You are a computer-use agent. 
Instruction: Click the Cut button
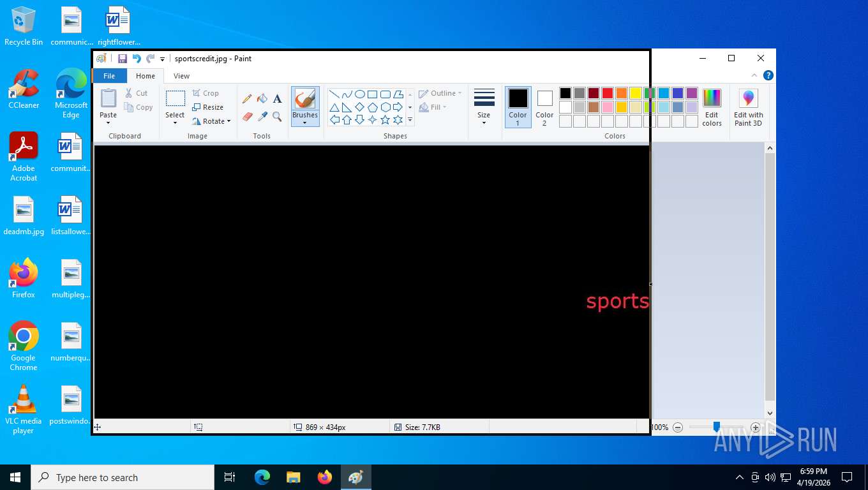pos(137,93)
